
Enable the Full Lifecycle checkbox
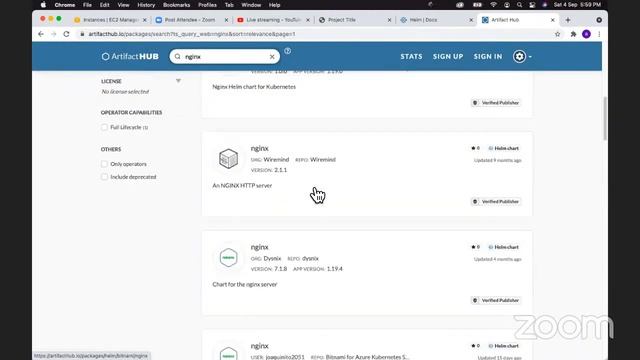104,127
